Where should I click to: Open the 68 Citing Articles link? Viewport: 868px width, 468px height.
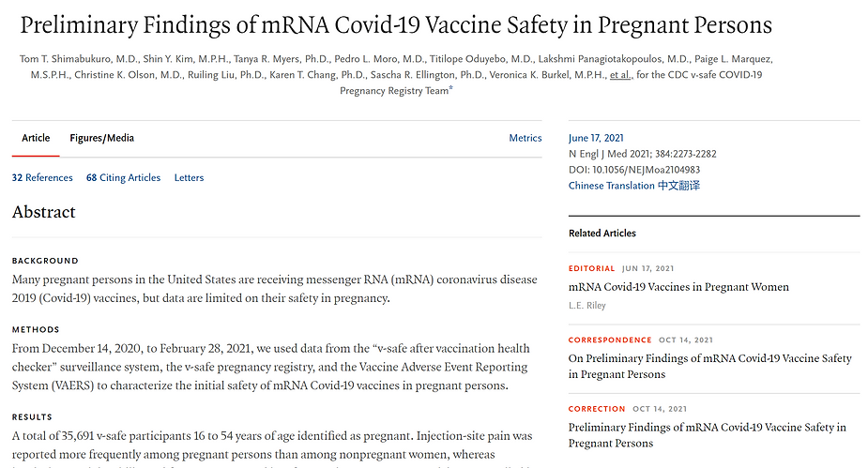pyautogui.click(x=123, y=177)
